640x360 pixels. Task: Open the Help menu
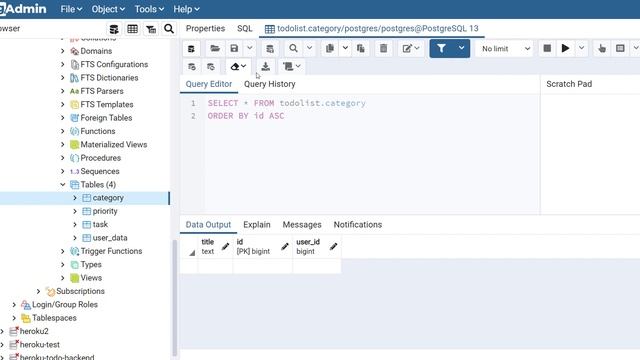click(186, 9)
